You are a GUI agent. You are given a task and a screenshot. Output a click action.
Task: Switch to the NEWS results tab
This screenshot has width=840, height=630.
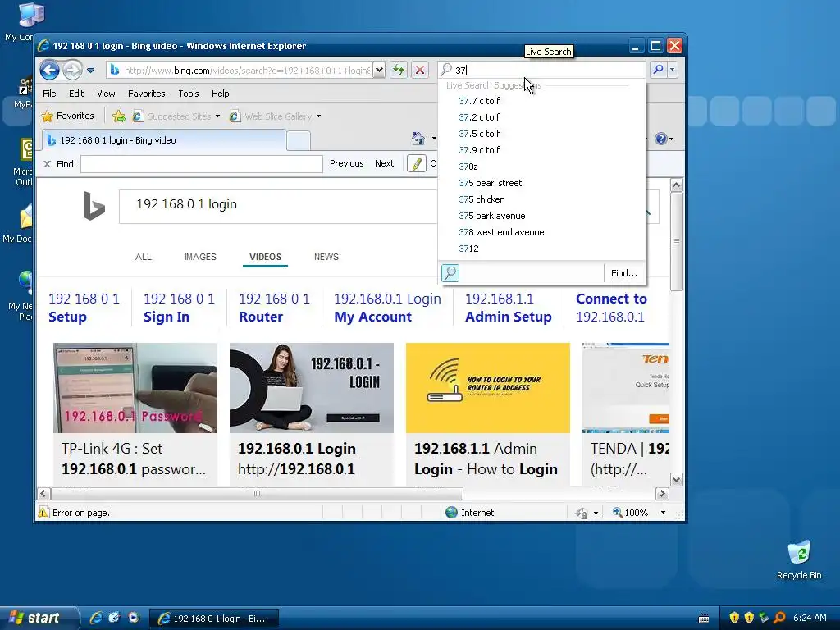(x=326, y=257)
